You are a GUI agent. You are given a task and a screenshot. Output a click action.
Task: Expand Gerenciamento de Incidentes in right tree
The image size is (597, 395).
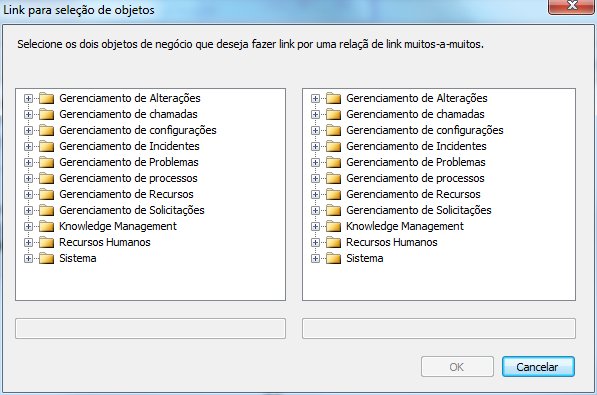tap(315, 146)
